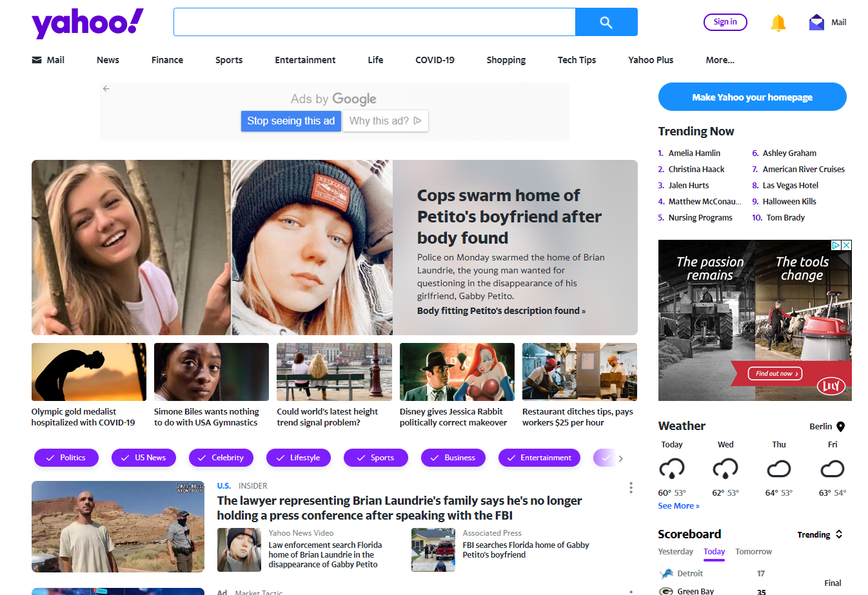Click the Green Bay team logo in Scoreboard
868x595 pixels.
(665, 590)
